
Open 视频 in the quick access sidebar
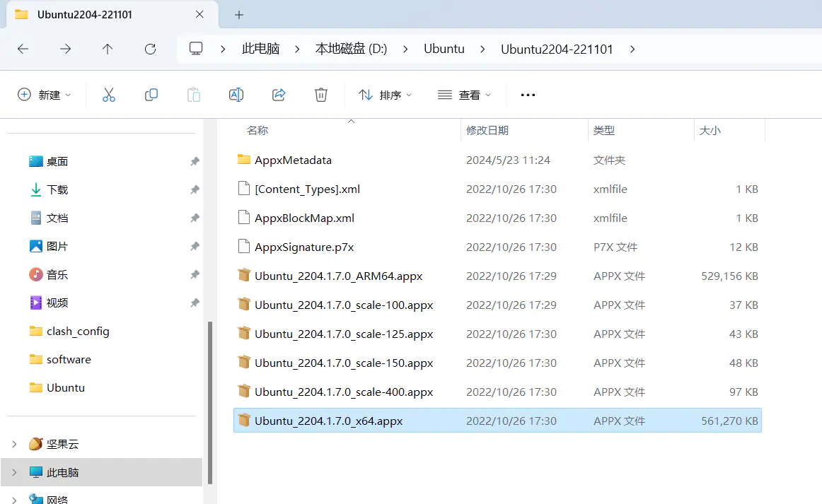[57, 303]
